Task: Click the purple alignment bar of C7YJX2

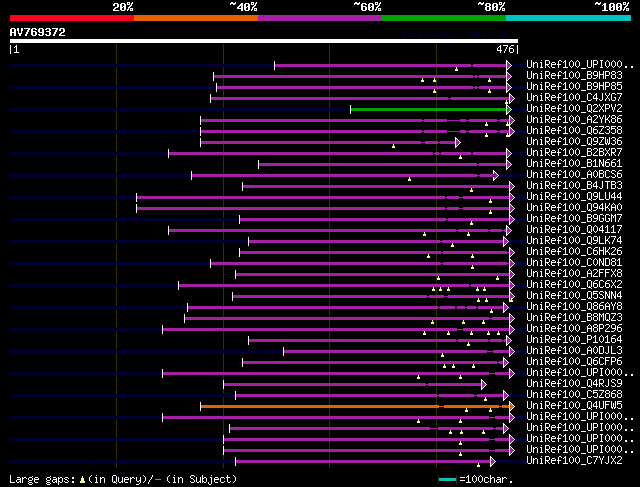Action: coord(362,462)
